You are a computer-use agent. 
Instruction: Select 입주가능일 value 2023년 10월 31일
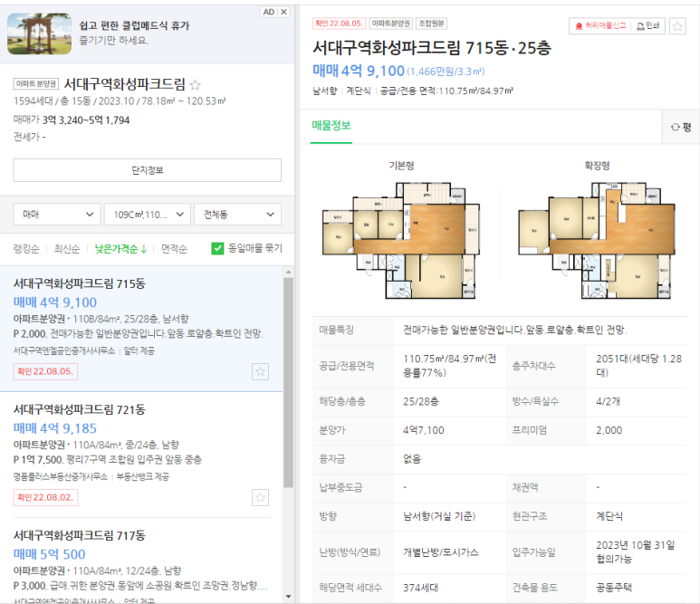coord(636,545)
